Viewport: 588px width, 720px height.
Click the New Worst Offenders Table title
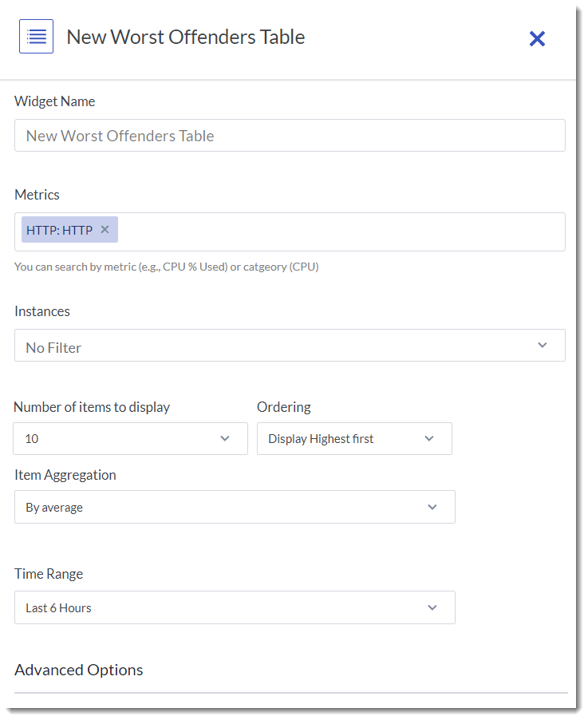[185, 37]
